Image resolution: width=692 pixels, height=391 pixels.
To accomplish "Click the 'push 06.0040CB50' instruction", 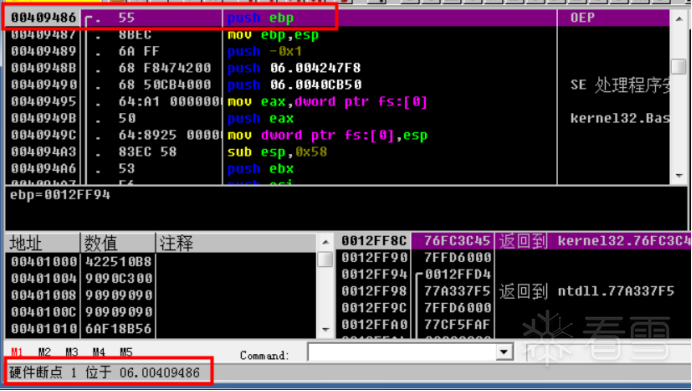I will [x=294, y=85].
